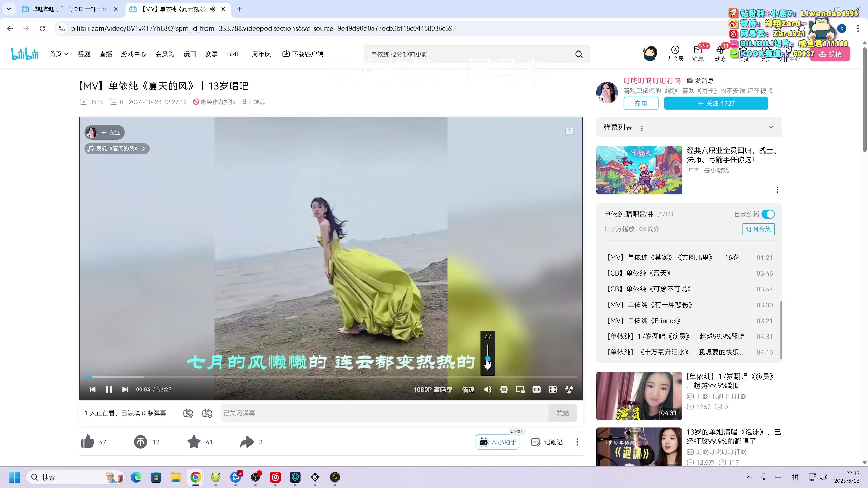Image resolution: width=868 pixels, height=488 pixels.
Task: Like the video with thumbs-up icon
Action: pos(87,442)
